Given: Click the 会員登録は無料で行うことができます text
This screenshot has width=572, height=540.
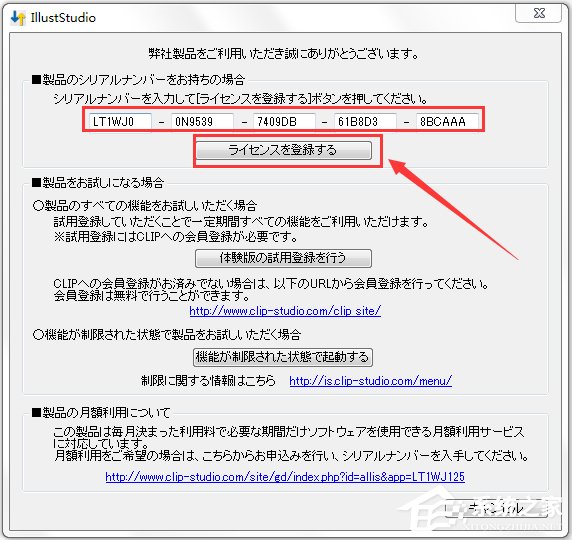Looking at the screenshot, I should point(152,295).
